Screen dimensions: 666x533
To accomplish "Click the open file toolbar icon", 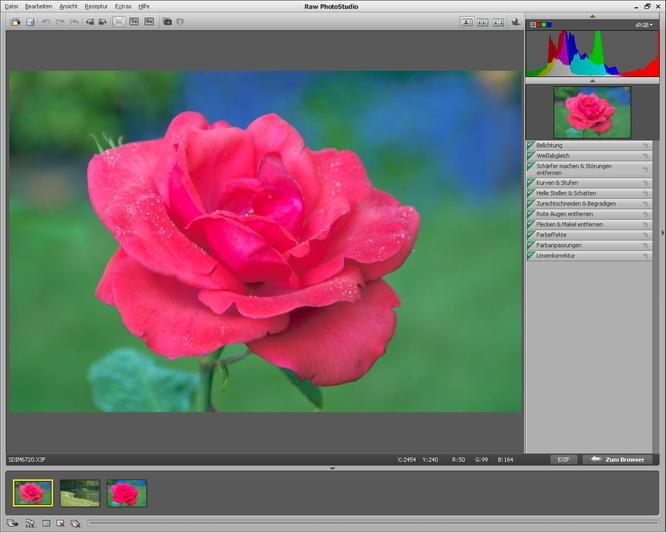I will click(x=15, y=21).
